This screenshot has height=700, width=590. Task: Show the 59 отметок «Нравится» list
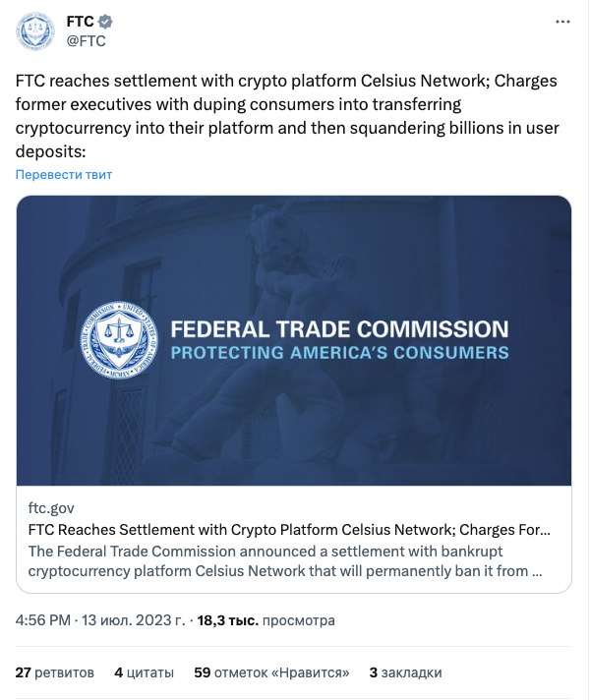click(x=272, y=672)
